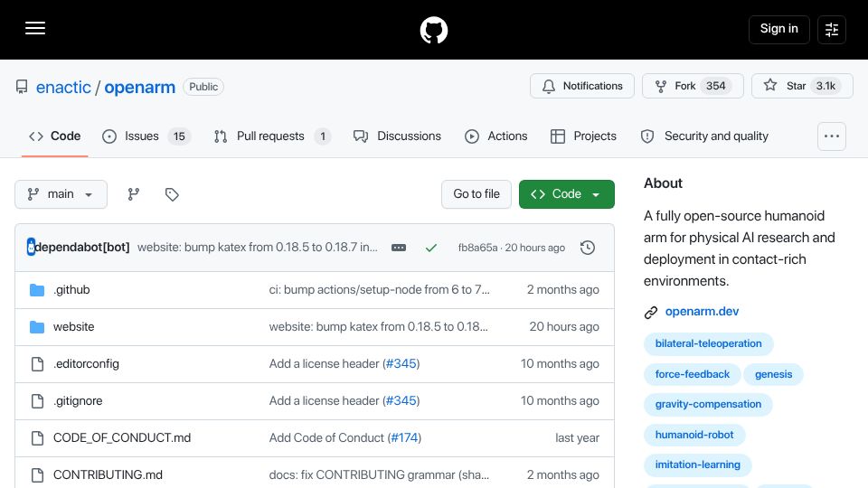868x488 pixels.
Task: Open the openarm.dev website link
Action: tap(702, 312)
